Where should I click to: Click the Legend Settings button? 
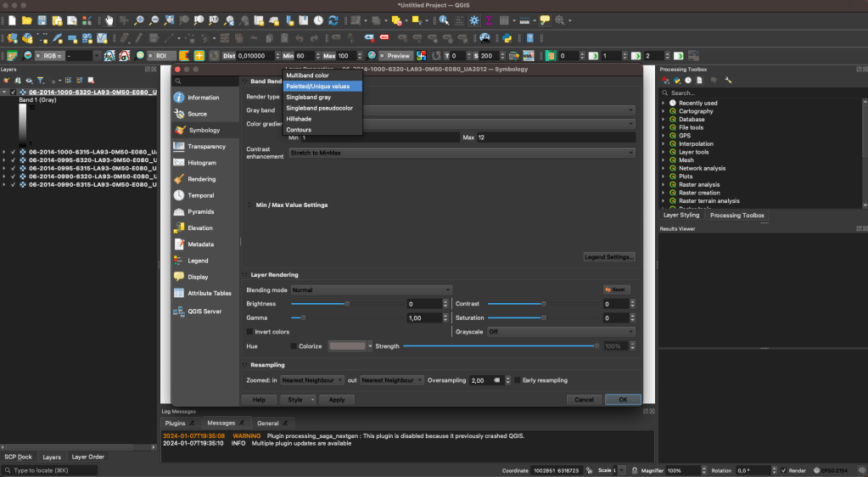609,257
